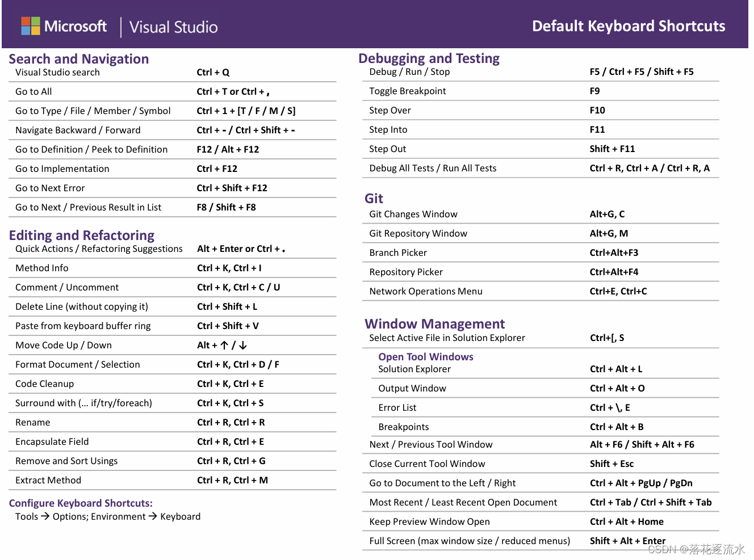The image size is (754, 560).
Task: Click the F12 / Alt + F12 shortcut
Action: [x=228, y=150]
